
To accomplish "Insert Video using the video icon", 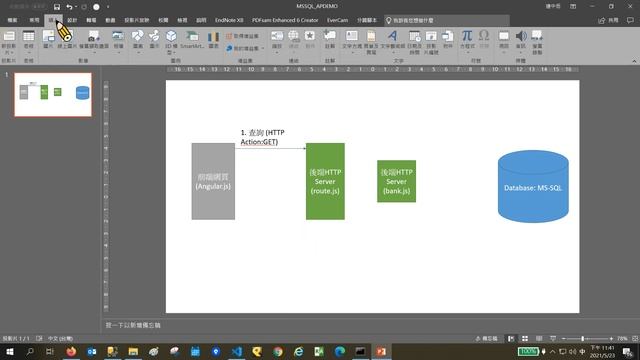I will (x=504, y=36).
